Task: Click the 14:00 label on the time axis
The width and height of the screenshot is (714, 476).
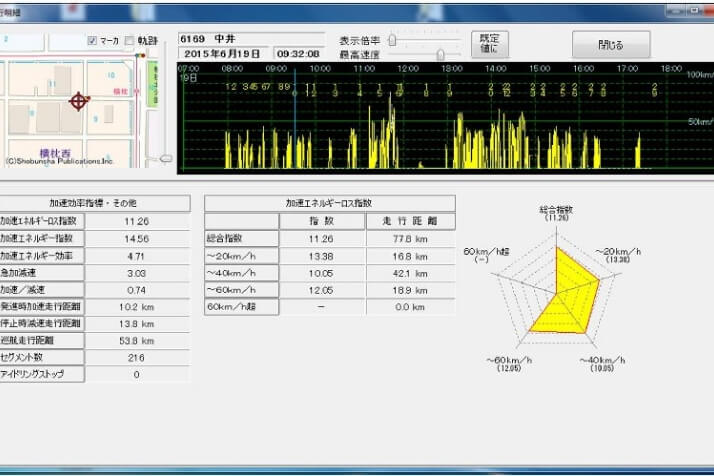Action: pos(495,68)
